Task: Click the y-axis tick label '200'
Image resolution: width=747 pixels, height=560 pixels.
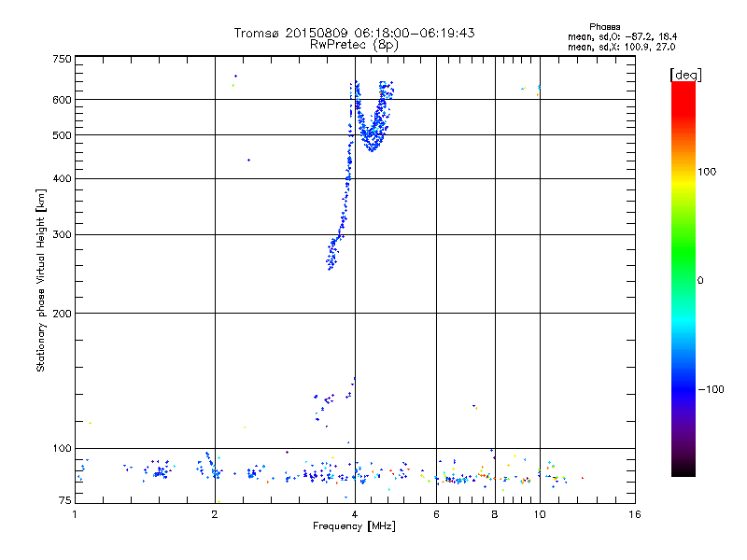Action: pyautogui.click(x=62, y=314)
